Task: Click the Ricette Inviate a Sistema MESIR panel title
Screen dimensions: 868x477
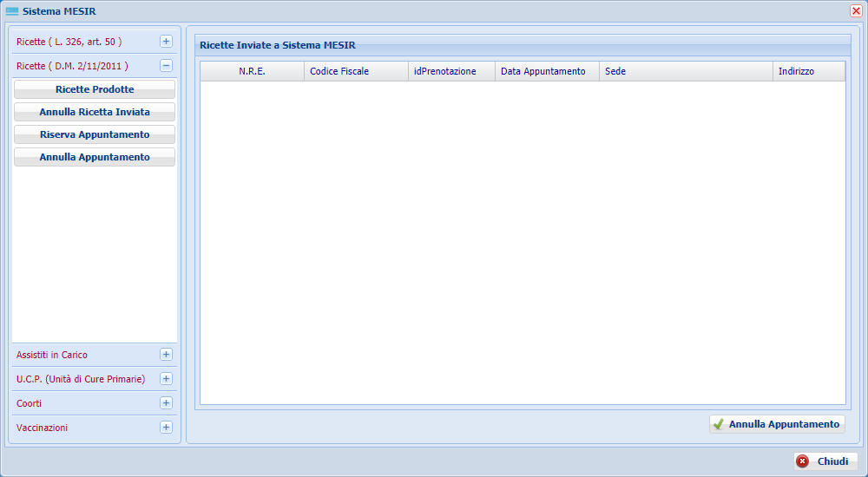Action: coord(278,45)
